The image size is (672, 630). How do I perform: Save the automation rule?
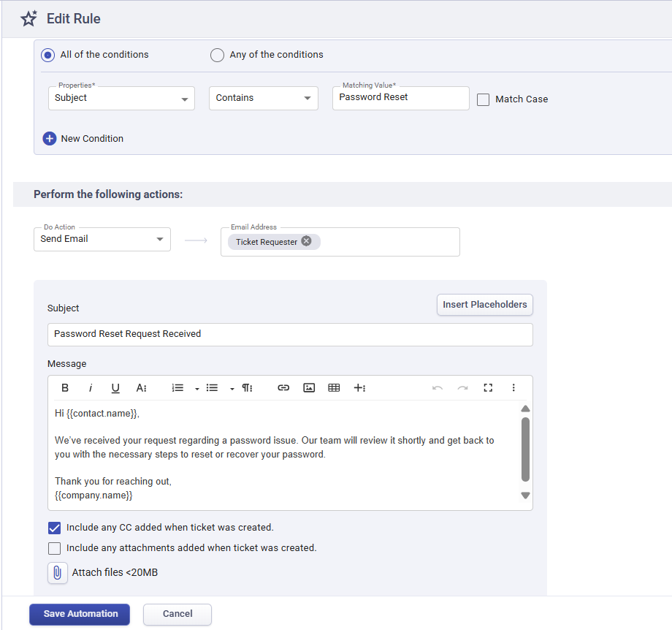pyautogui.click(x=79, y=614)
